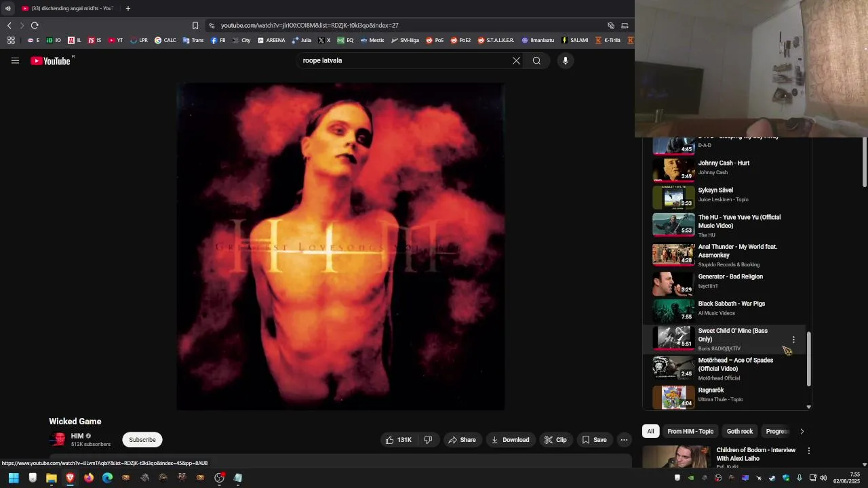Open the CALC bookmark
Screen dimensions: 868x488
165,41
